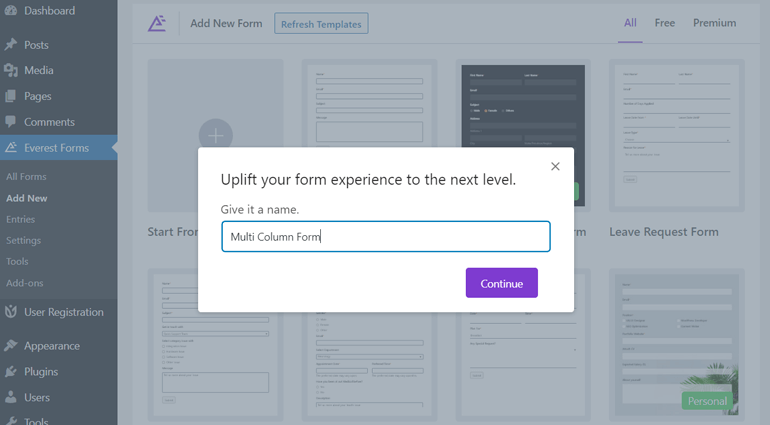This screenshot has width=770, height=425.
Task: Open Entries in Everest Forms submenu
Action: [x=20, y=219]
